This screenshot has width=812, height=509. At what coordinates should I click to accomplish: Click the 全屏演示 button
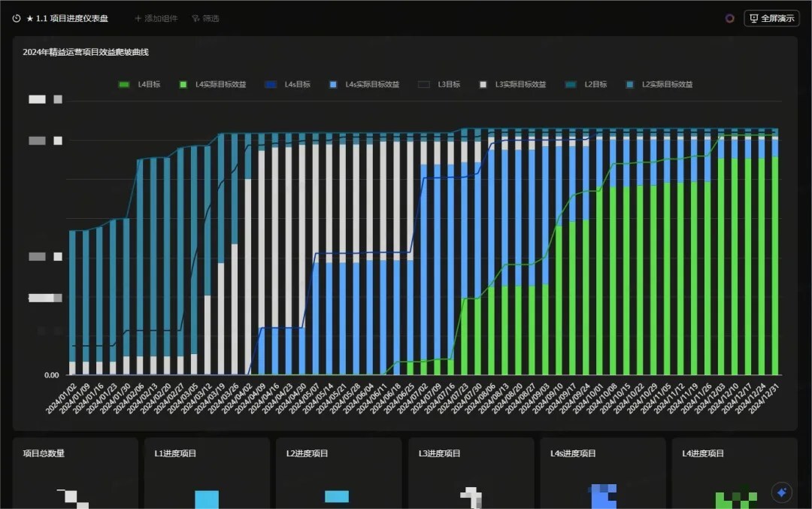(771, 18)
